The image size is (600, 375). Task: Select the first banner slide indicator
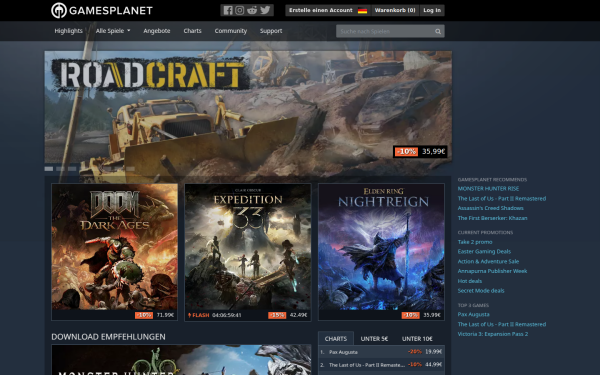[x=49, y=169]
